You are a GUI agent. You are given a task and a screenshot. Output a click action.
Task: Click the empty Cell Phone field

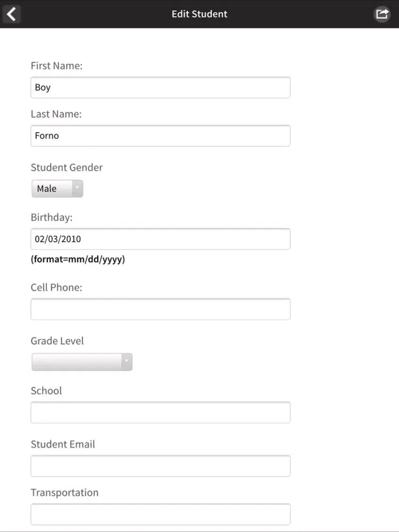click(x=160, y=309)
